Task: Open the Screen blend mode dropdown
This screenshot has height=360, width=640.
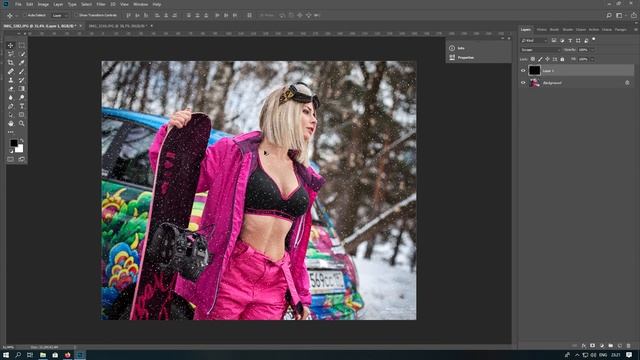Action: pyautogui.click(x=541, y=50)
